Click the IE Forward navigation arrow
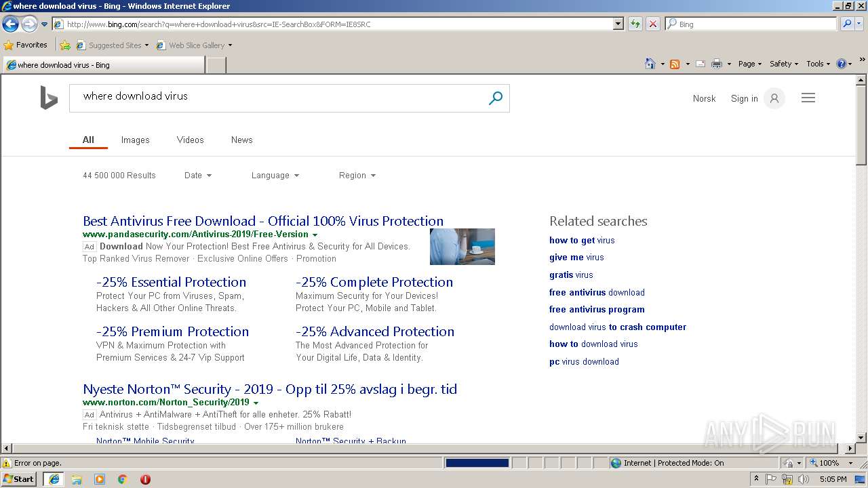The width and height of the screenshot is (868, 488). 28,24
